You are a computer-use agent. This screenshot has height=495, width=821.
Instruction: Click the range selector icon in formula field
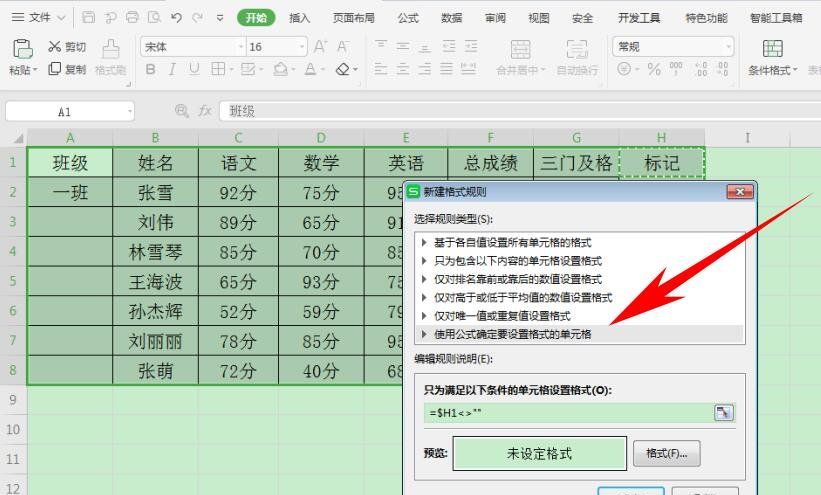tap(724, 413)
